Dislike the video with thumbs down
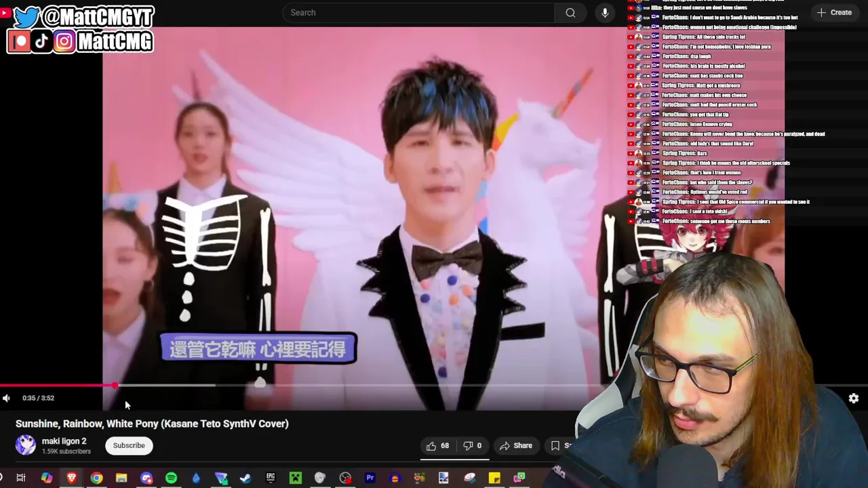The width and height of the screenshot is (868, 488). pos(472,445)
